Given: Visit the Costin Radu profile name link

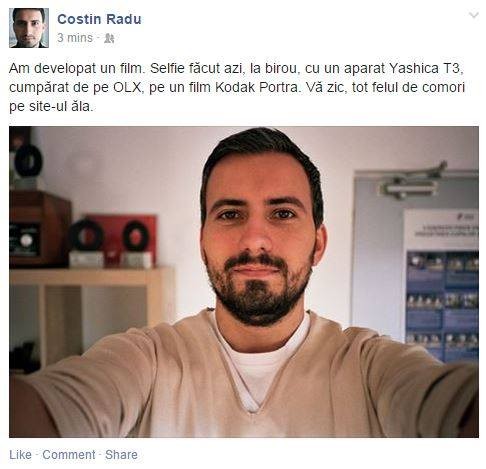Looking at the screenshot, I should click(x=99, y=19).
